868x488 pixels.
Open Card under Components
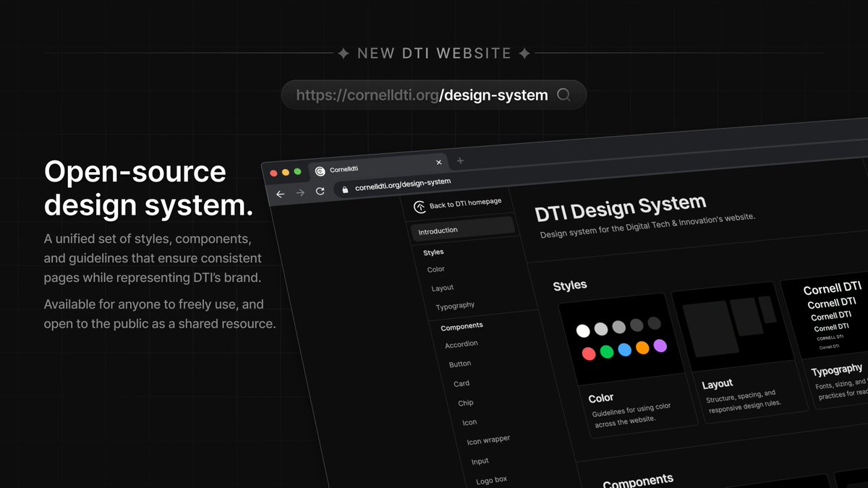[x=461, y=383]
